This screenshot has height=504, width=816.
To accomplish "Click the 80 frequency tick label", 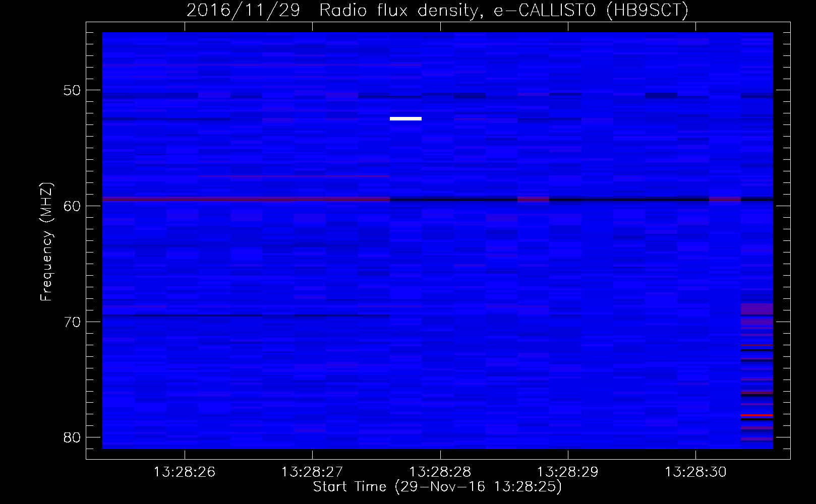I will click(72, 437).
